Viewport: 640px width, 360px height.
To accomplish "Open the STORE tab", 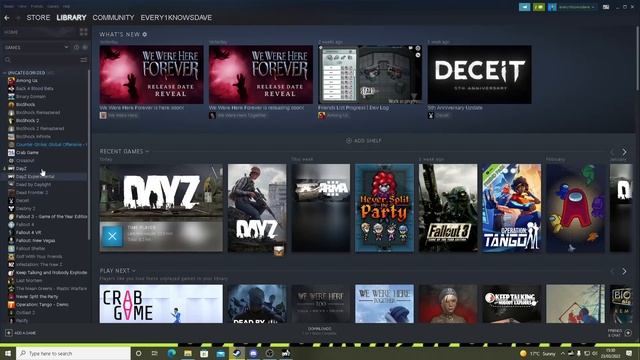I will (x=38, y=18).
